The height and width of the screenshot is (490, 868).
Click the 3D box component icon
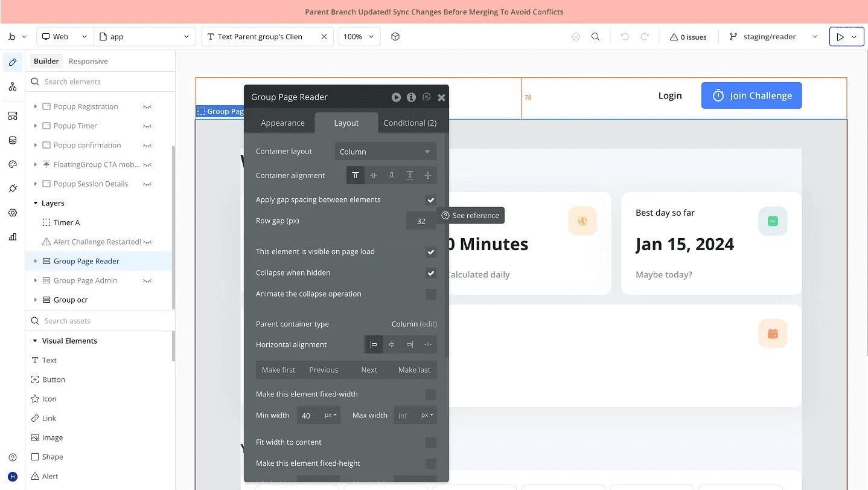tap(395, 37)
